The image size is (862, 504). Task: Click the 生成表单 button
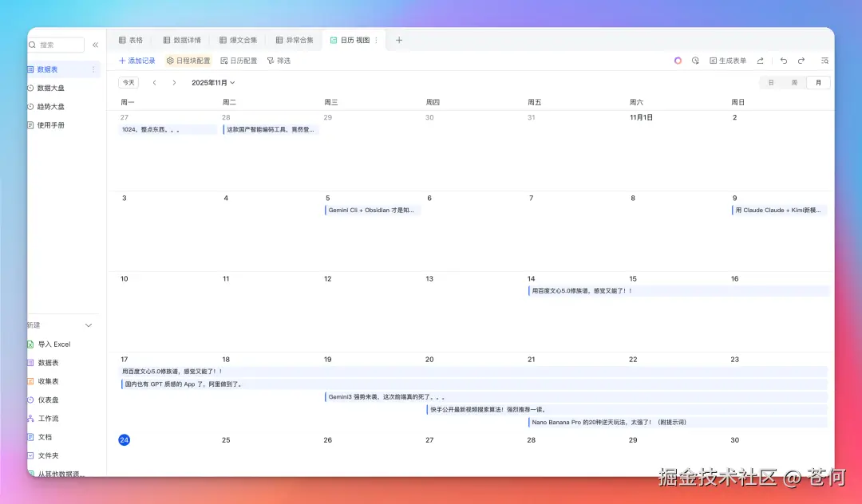click(728, 61)
